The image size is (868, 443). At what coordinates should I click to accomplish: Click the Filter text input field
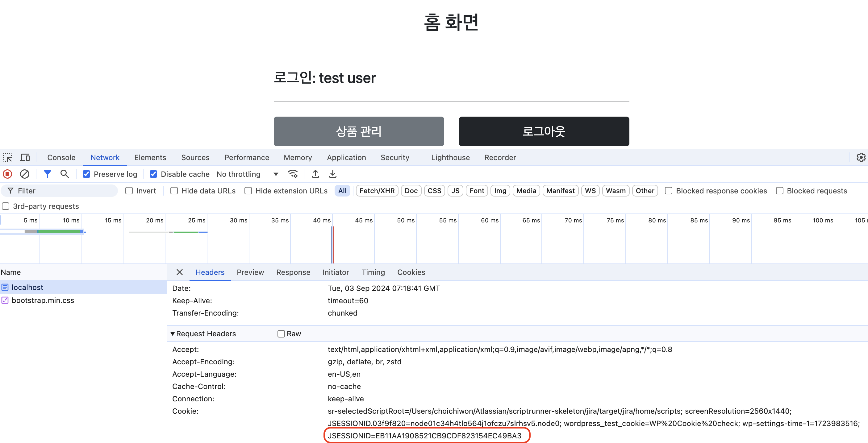[x=64, y=191]
